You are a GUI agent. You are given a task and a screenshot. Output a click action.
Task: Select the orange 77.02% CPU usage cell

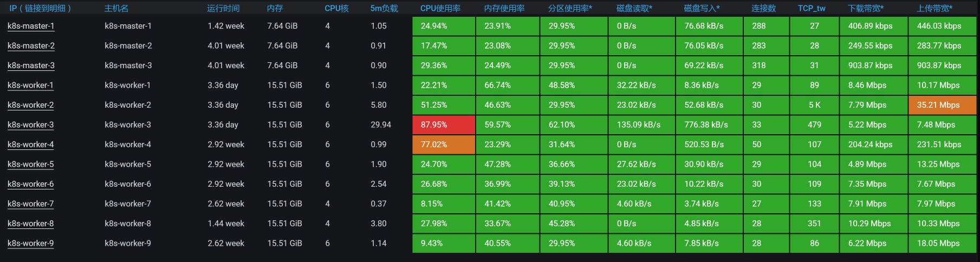(443, 145)
